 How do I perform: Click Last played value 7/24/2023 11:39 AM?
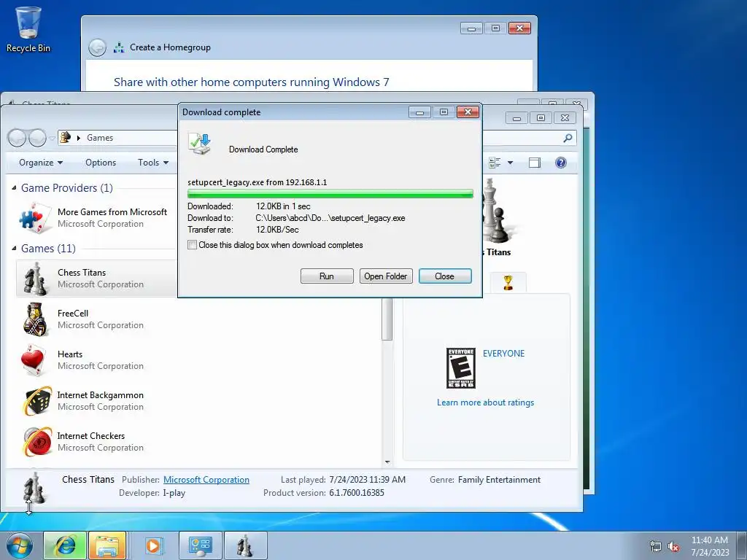coord(368,480)
